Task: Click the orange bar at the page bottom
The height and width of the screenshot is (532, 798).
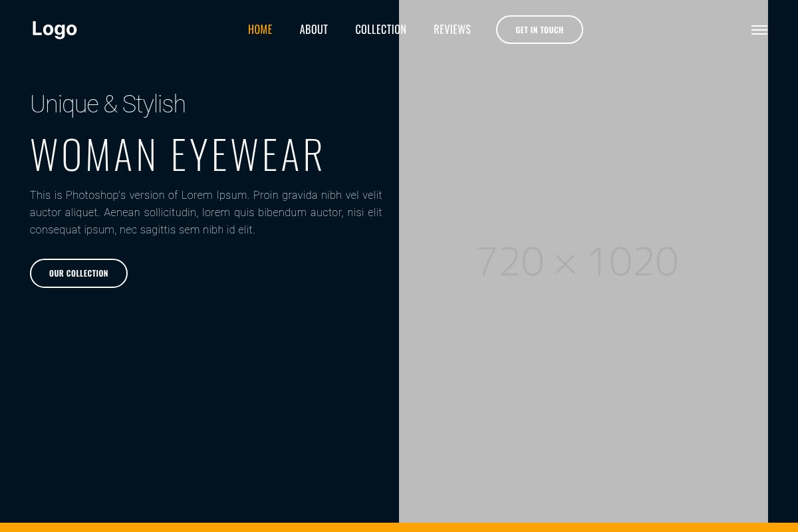Action: click(x=399, y=528)
